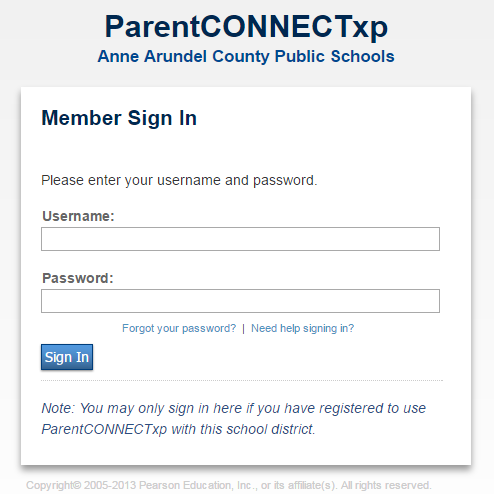Click inside the Username text field

(240, 239)
